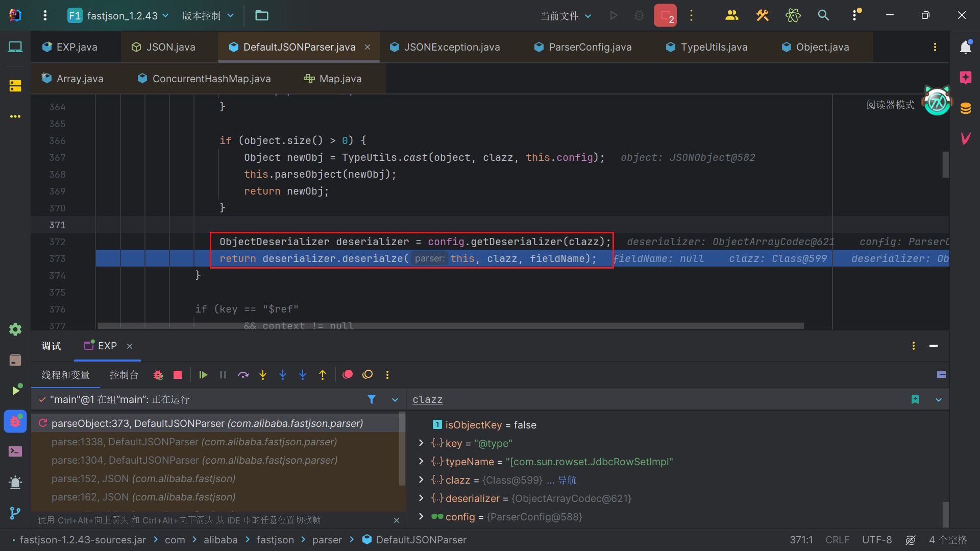
Task: Click Step Out up arrow
Action: coord(323,375)
